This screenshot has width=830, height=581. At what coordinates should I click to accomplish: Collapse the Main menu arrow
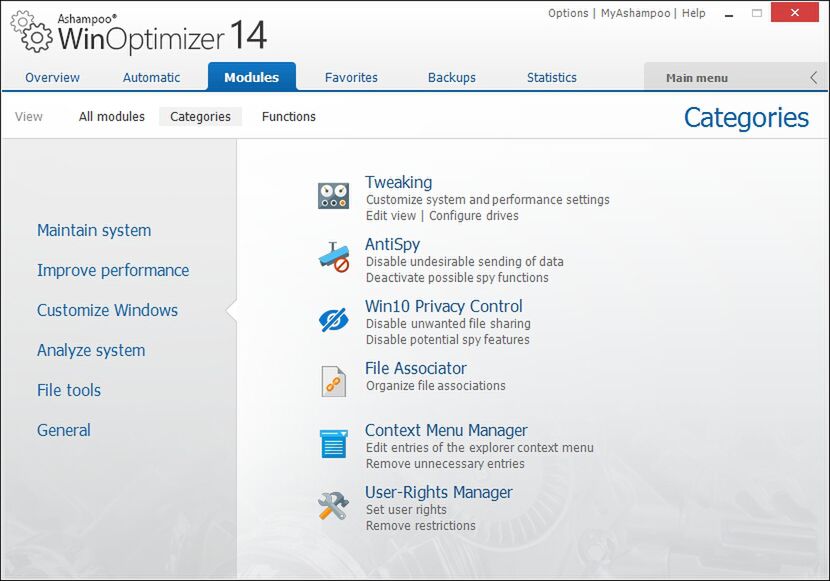pyautogui.click(x=814, y=78)
